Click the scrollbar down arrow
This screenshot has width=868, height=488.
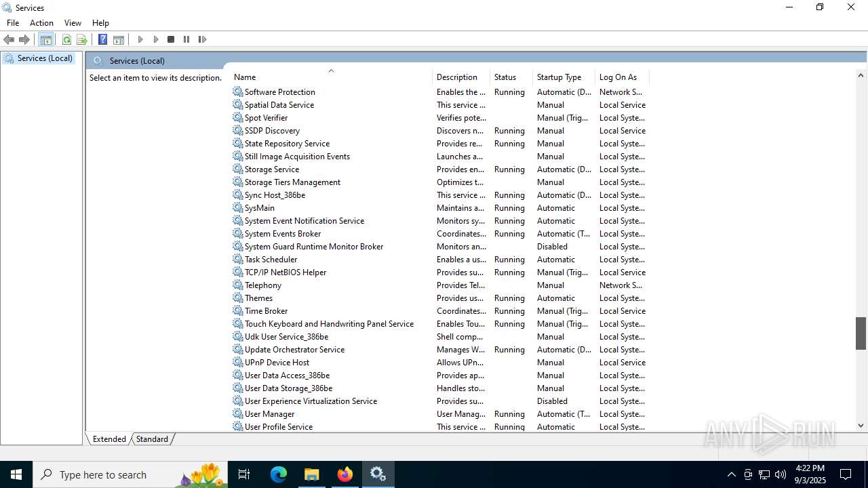click(861, 426)
